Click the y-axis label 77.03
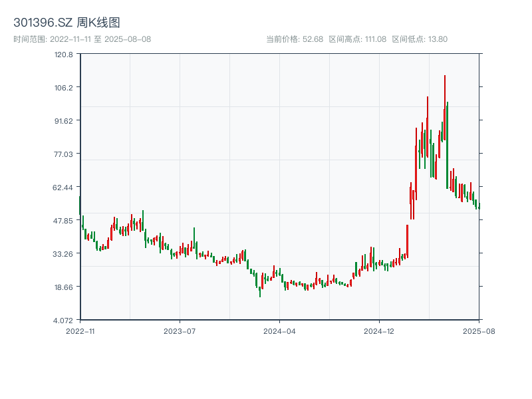Viewport: 532px width, 399px height. [64, 154]
